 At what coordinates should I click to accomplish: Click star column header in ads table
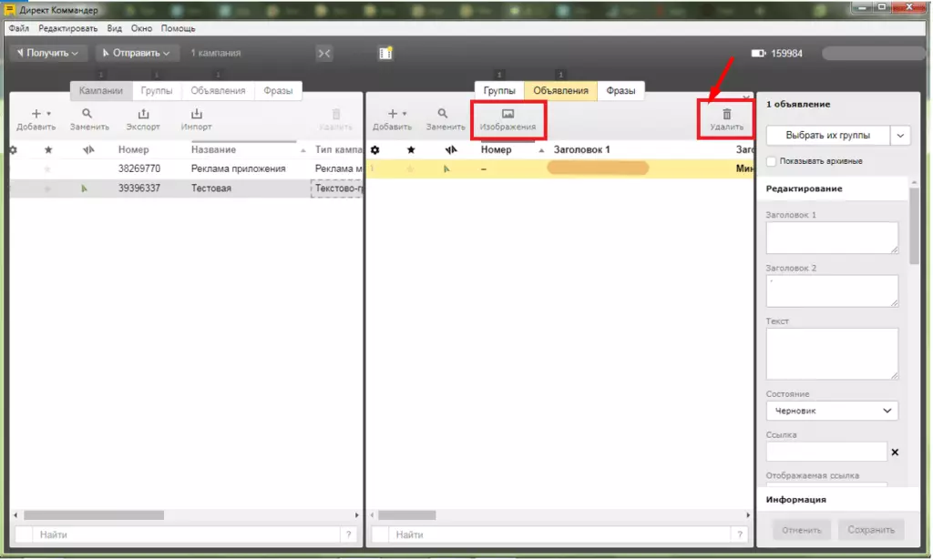411,150
